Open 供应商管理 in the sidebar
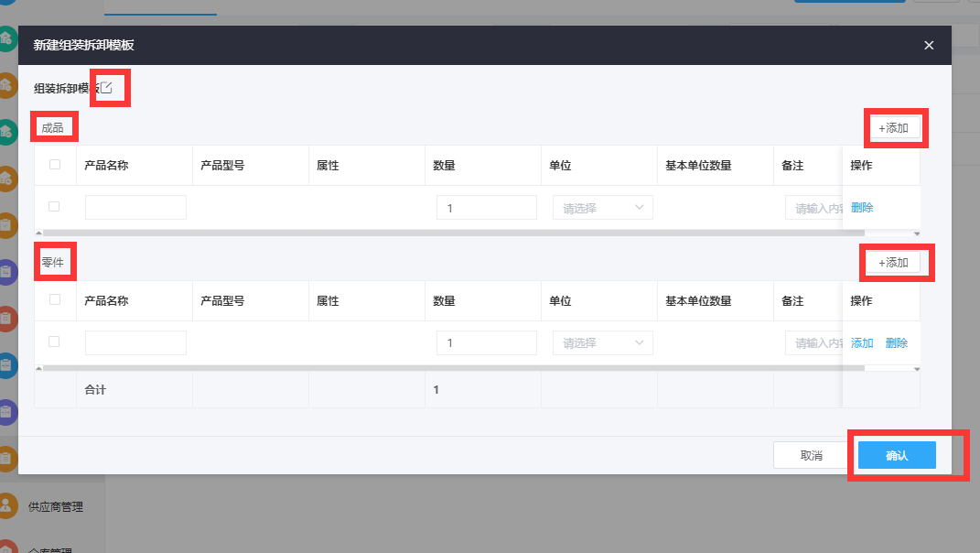The height and width of the screenshot is (553, 980). 56,506
